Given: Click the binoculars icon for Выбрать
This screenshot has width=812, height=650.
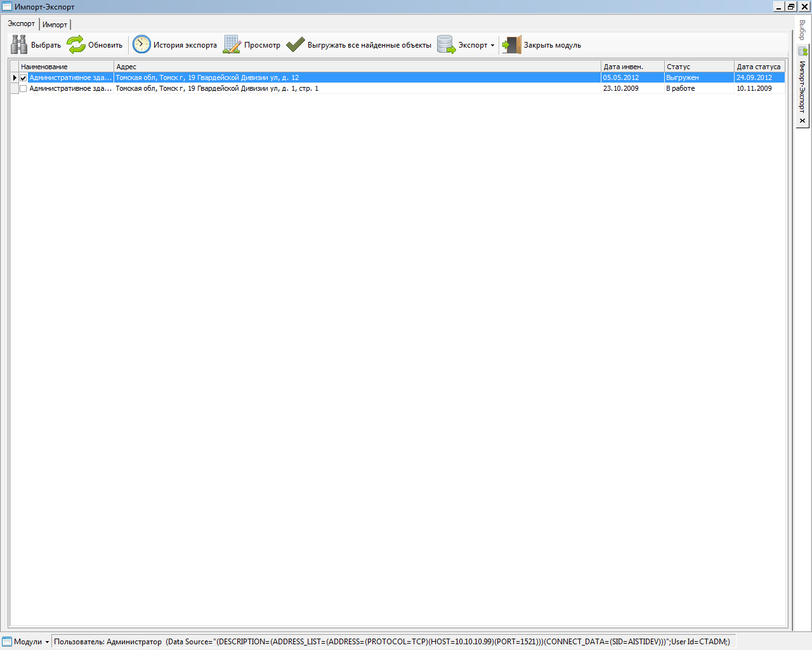Looking at the screenshot, I should coord(19,44).
